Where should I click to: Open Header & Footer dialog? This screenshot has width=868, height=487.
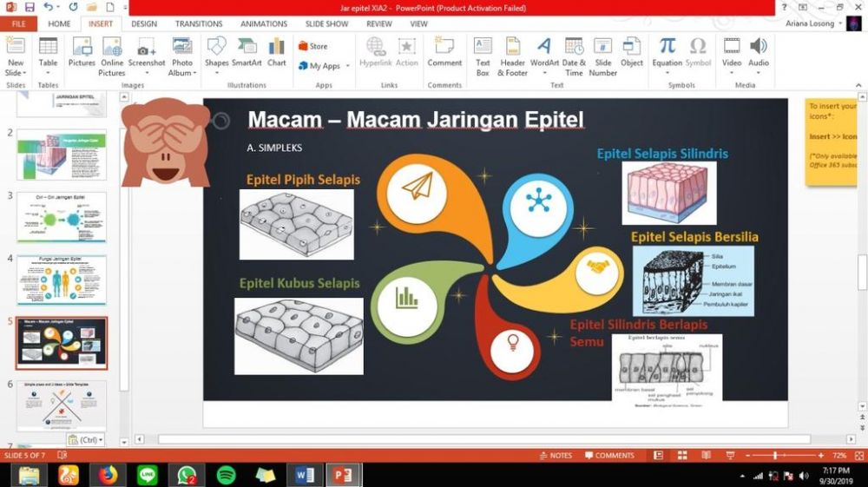(513, 56)
